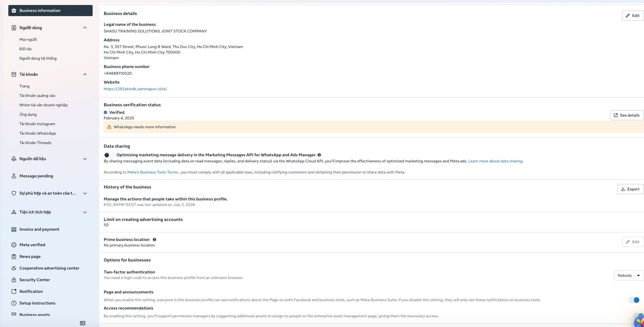Open Tài khoản WhatsApp in the sidebar
Viewport: 644px width, 327px height.
38,133
